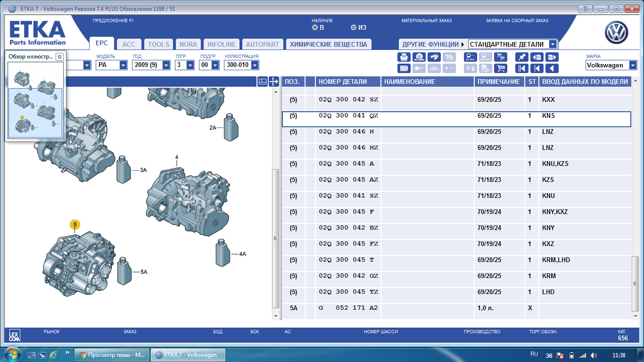
Task: Click the НАИМЕНОВАНИЕ column header
Action: pyautogui.click(x=427, y=82)
